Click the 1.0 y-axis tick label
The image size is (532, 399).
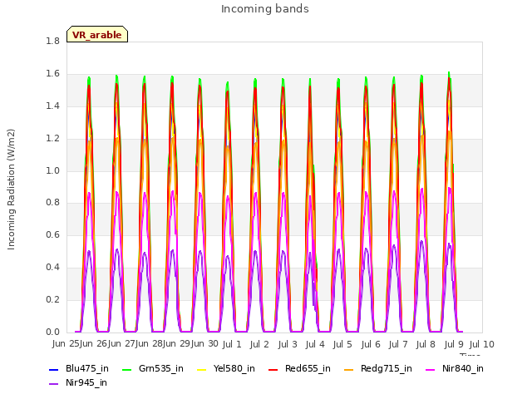tap(52, 170)
